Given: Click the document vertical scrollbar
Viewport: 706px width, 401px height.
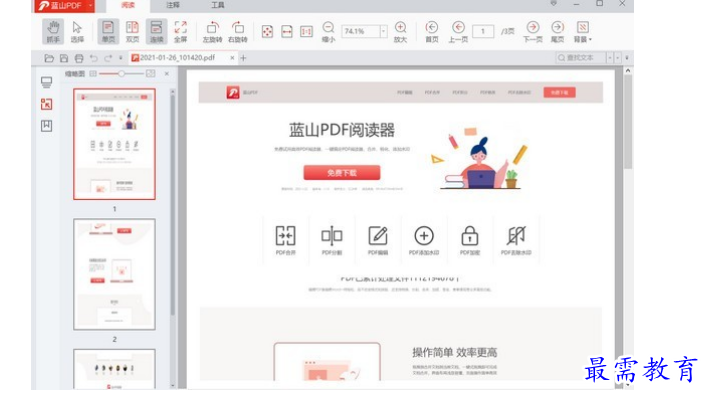Looking at the screenshot, I should tap(628, 122).
